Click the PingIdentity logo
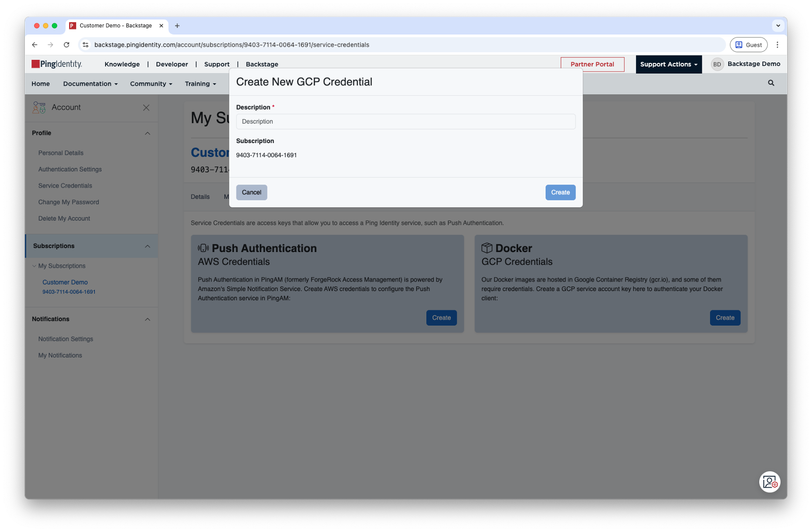The image size is (812, 532). (57, 64)
